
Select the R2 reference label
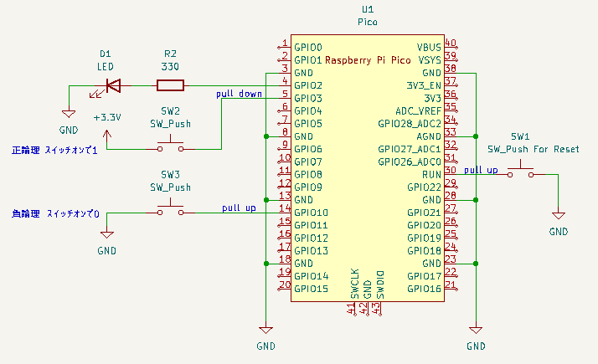[x=170, y=54]
